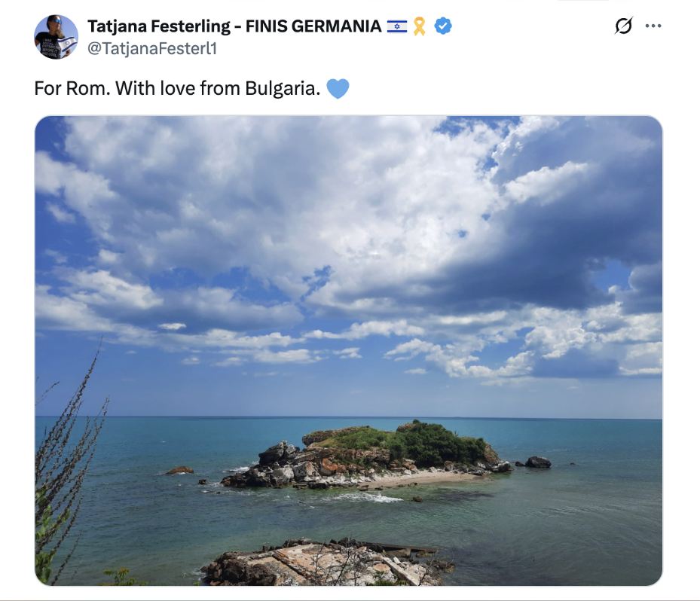Open the Grok explain-post icon
The image size is (700, 601).
point(623,26)
